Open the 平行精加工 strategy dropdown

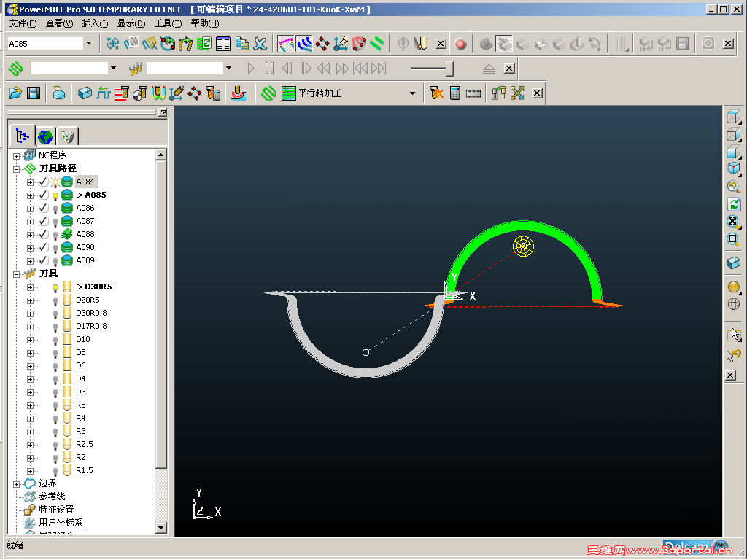(x=413, y=93)
